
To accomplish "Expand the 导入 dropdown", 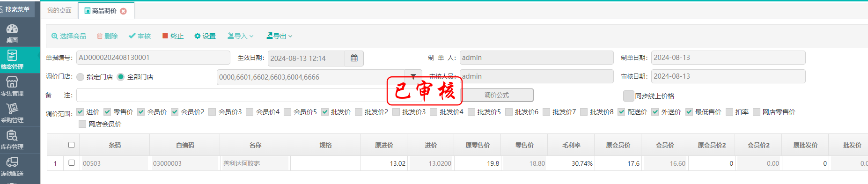I will [240, 36].
